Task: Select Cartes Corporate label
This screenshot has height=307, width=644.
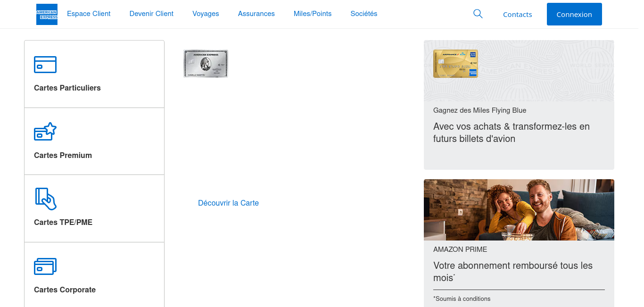Action: [65, 290]
